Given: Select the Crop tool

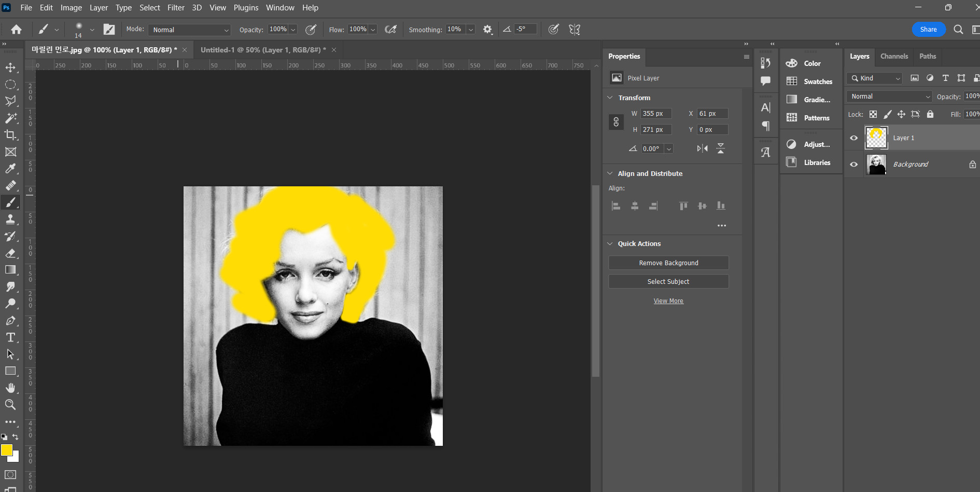Looking at the screenshot, I should pos(10,135).
